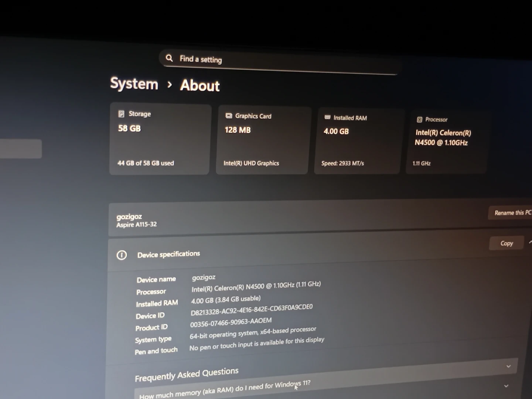Click the Storage drive icon
532x399 pixels.
point(121,114)
